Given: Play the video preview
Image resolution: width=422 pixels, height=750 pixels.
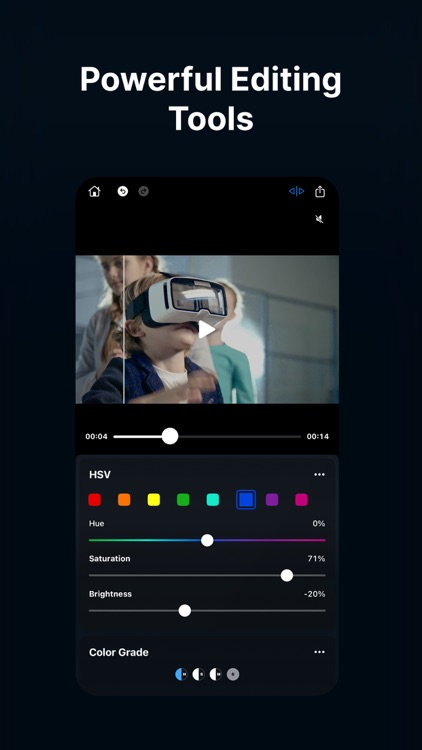Looking at the screenshot, I should 206,329.
